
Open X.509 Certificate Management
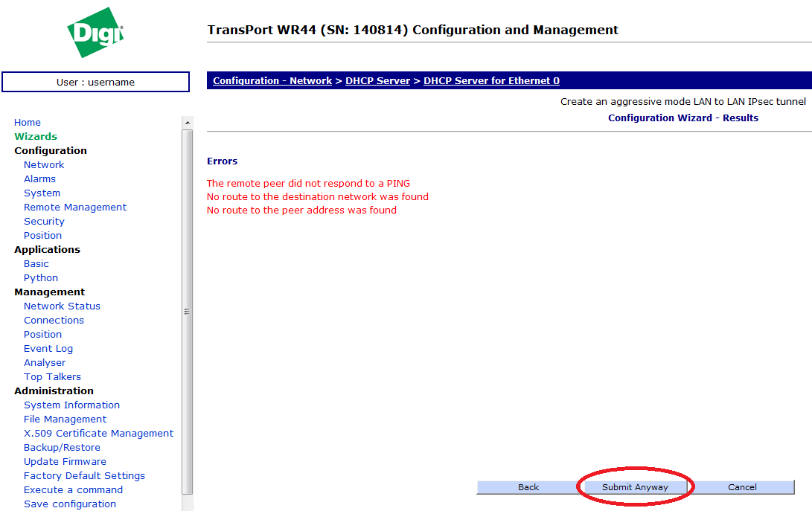(x=98, y=434)
